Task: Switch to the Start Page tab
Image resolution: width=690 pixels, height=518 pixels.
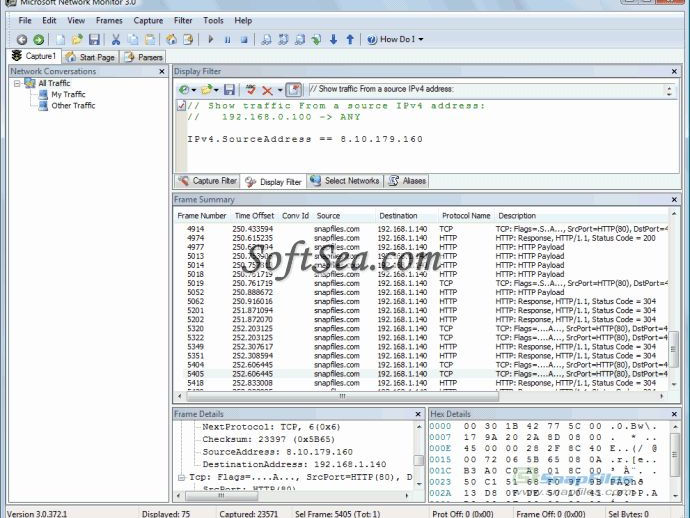Action: pyautogui.click(x=90, y=57)
